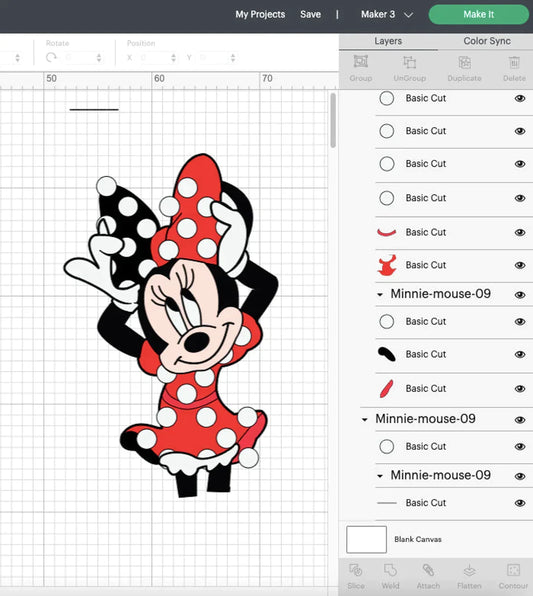Hide Minnie-mouse-09 group directly below red dress layer
Image resolution: width=533 pixels, height=596 pixels.
click(520, 295)
